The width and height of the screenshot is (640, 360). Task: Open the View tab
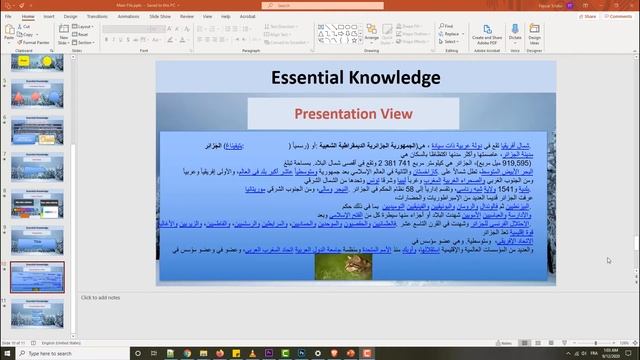click(207, 16)
